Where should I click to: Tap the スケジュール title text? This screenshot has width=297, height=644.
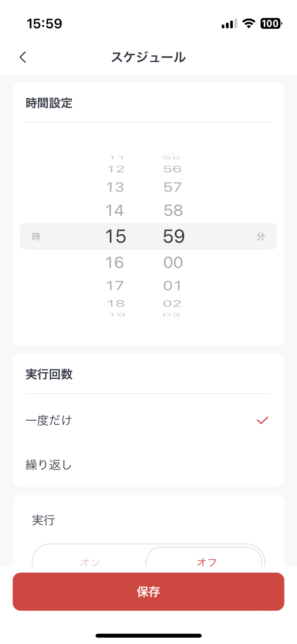point(148,57)
